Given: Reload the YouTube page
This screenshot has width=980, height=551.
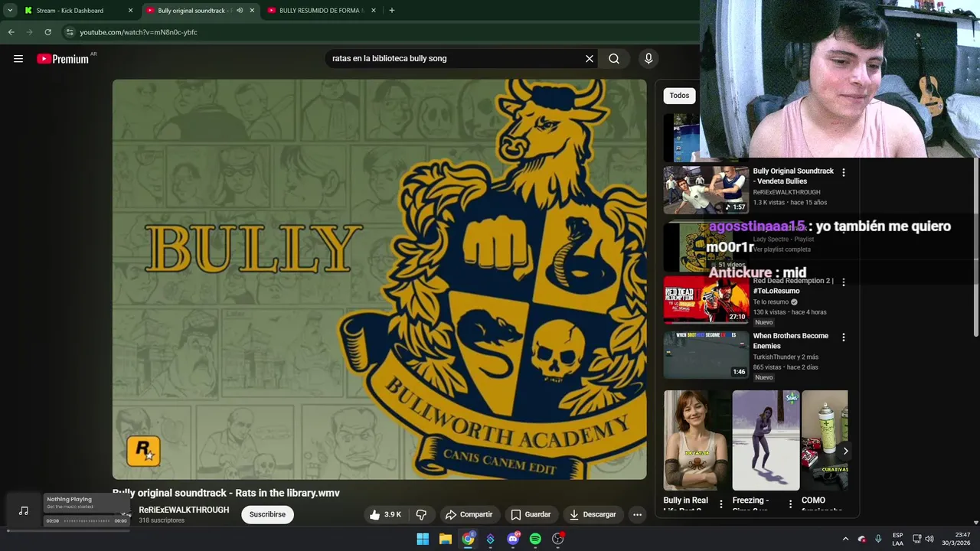Looking at the screenshot, I should (x=47, y=32).
